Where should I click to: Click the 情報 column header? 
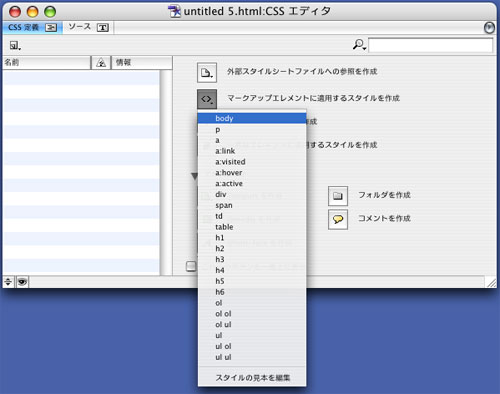point(142,62)
